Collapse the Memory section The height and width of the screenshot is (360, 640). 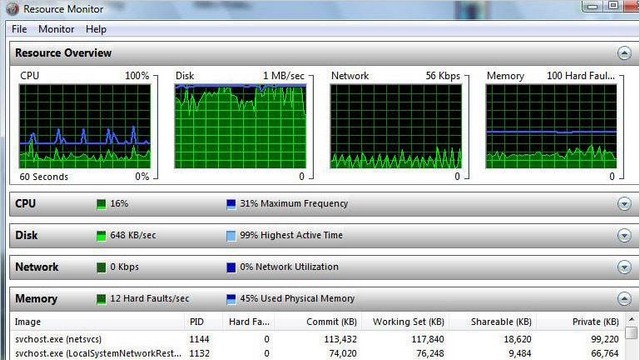pos(624,299)
